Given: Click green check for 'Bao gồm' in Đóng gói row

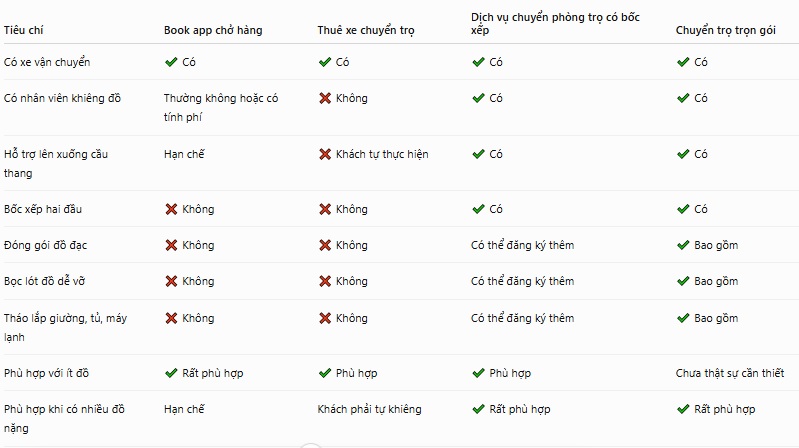Looking at the screenshot, I should click(683, 245).
